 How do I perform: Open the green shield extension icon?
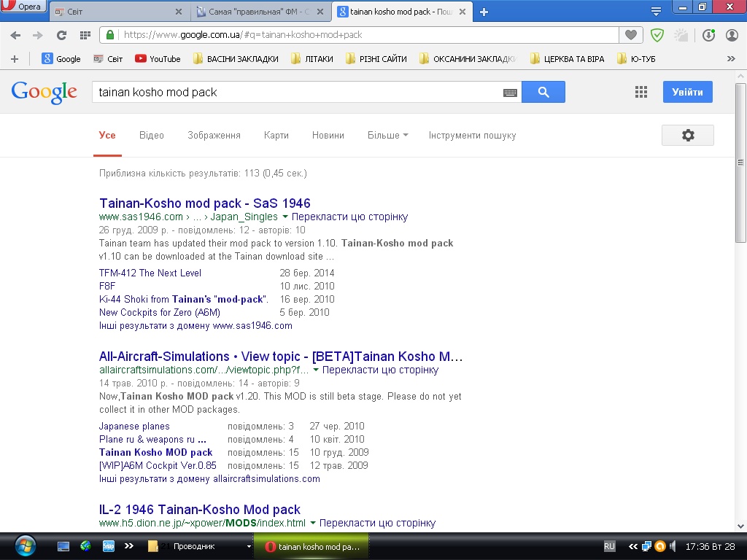[657, 35]
